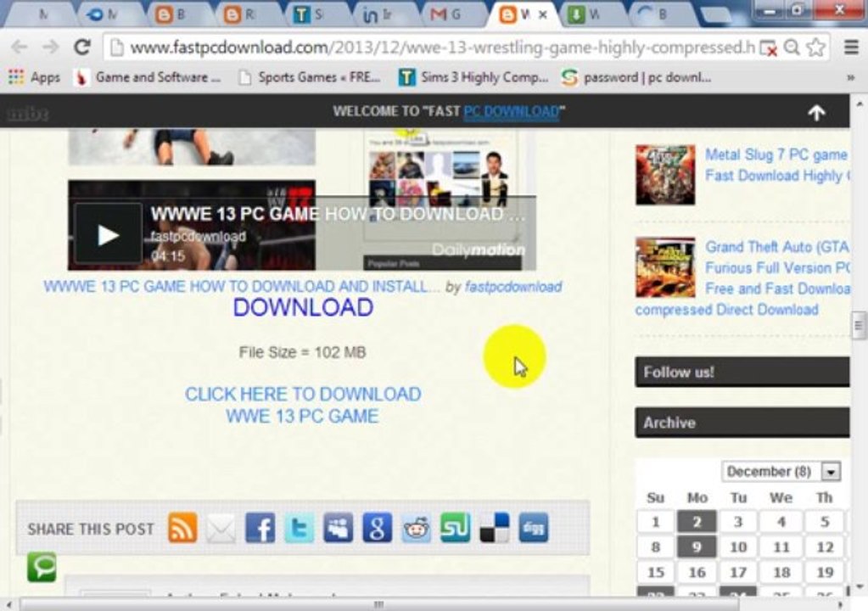Share post on Delicious icon
This screenshot has width=868, height=611.
(x=495, y=528)
